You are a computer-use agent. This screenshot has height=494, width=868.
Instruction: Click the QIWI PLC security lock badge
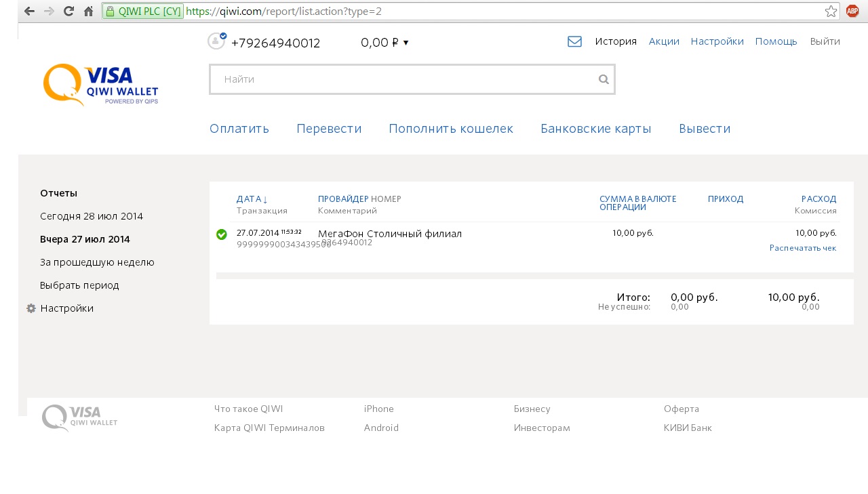[143, 12]
